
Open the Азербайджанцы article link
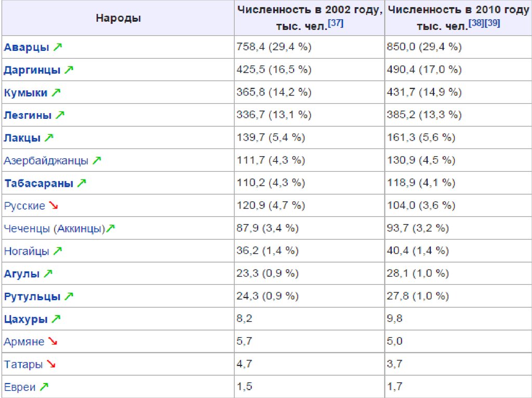tap(46, 161)
